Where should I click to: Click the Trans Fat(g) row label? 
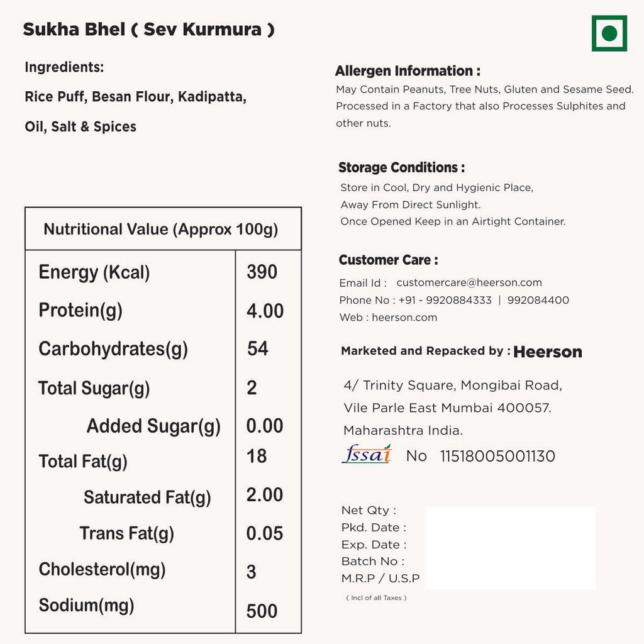(x=126, y=534)
